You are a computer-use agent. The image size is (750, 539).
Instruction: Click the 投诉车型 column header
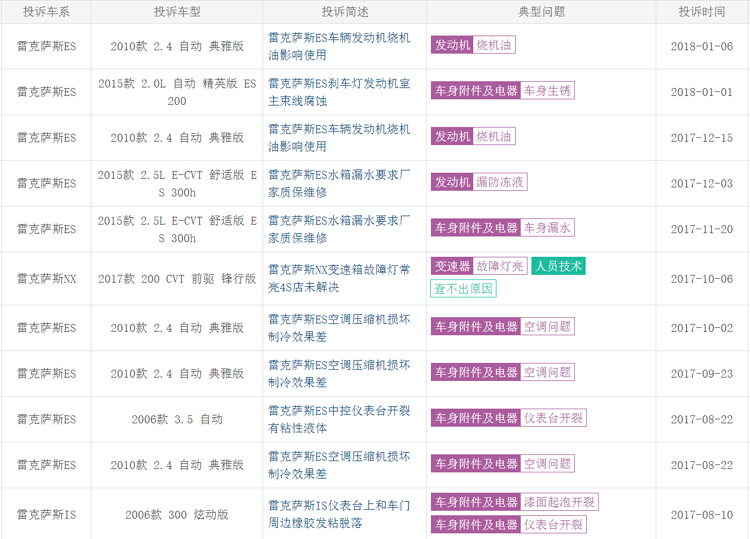177,12
